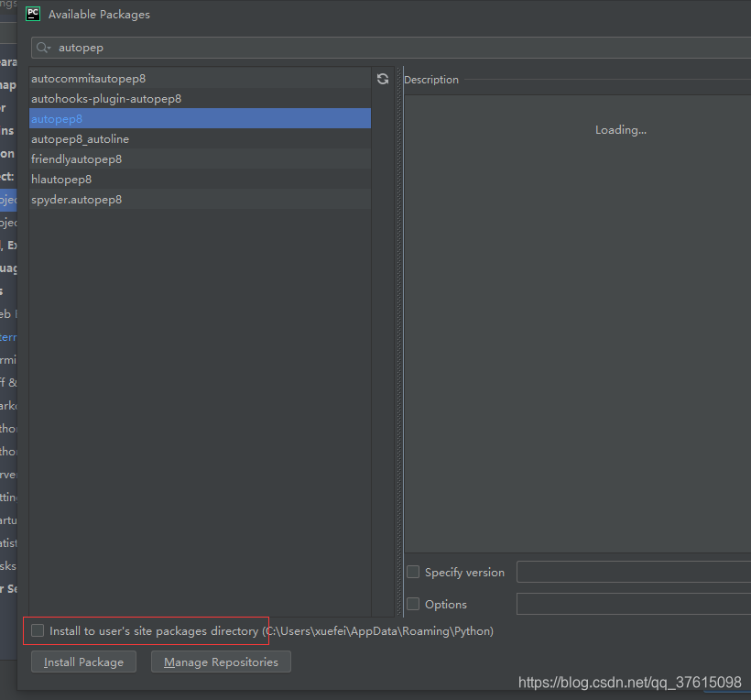Click the Install Package button

click(x=84, y=662)
